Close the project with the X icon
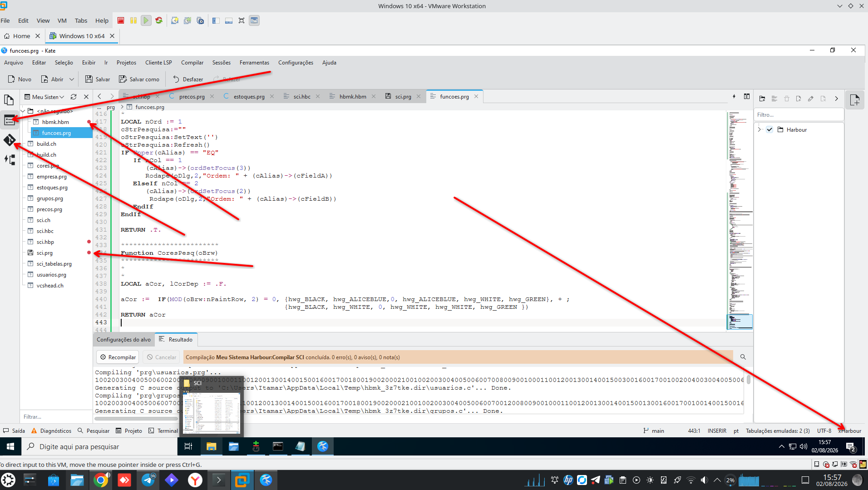The image size is (868, 490). pyautogui.click(x=86, y=97)
